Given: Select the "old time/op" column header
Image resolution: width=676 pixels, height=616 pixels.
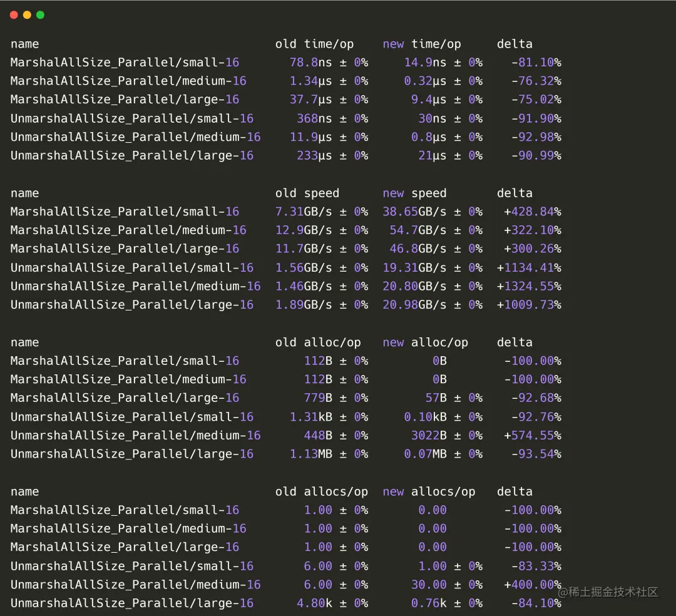Looking at the screenshot, I should tap(314, 44).
